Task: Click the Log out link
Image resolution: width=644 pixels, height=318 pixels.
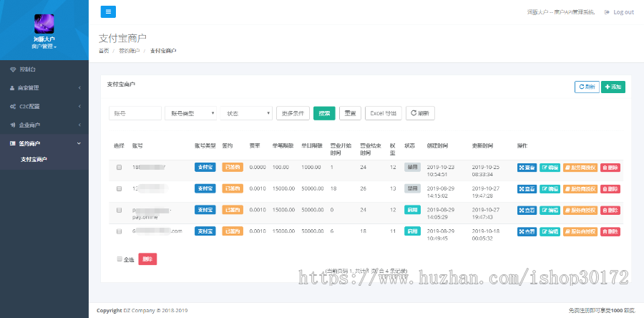Action: point(620,12)
